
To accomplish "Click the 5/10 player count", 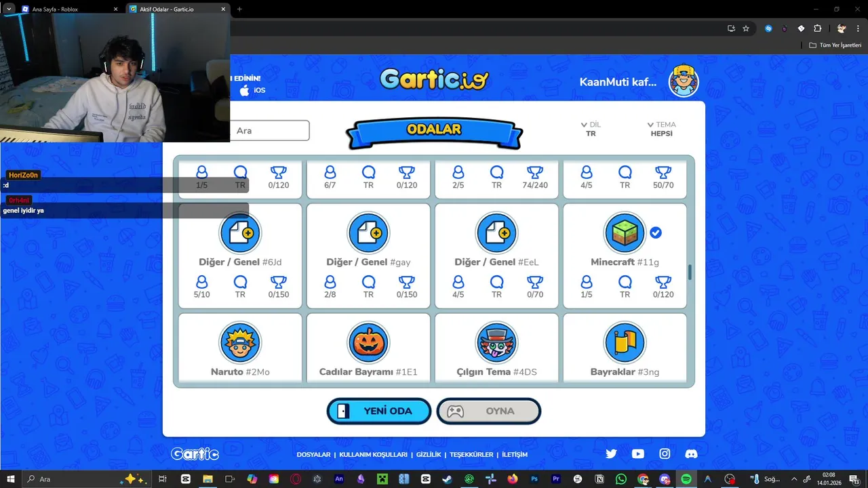I will click(x=201, y=295).
